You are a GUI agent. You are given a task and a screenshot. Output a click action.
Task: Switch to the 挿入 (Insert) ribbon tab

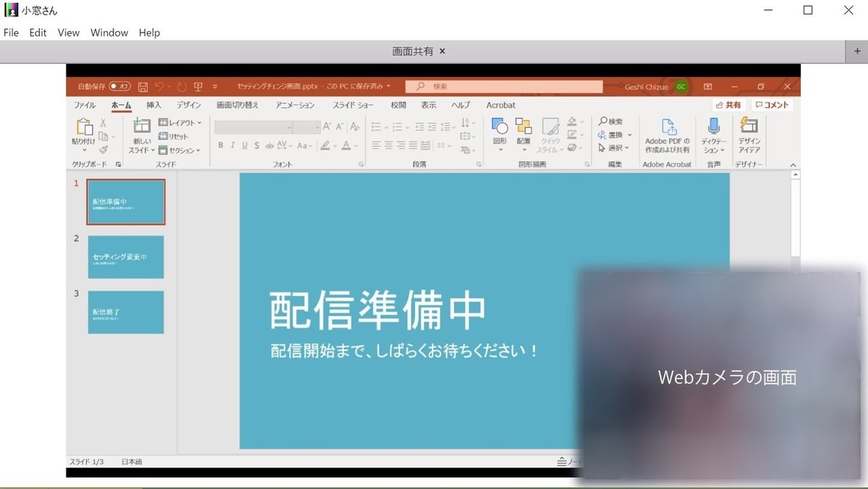[153, 105]
